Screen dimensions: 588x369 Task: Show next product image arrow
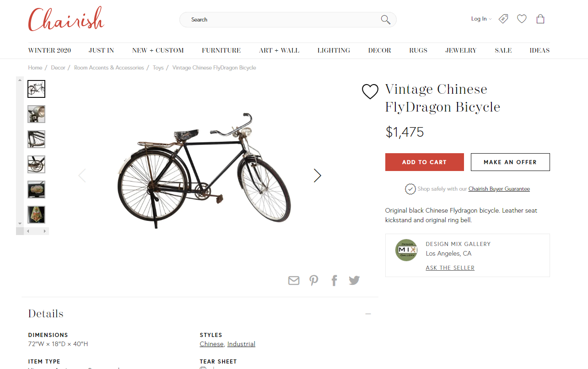(317, 176)
